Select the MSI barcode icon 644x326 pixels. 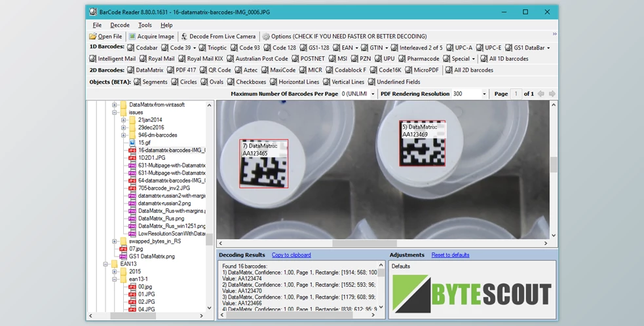pyautogui.click(x=332, y=59)
